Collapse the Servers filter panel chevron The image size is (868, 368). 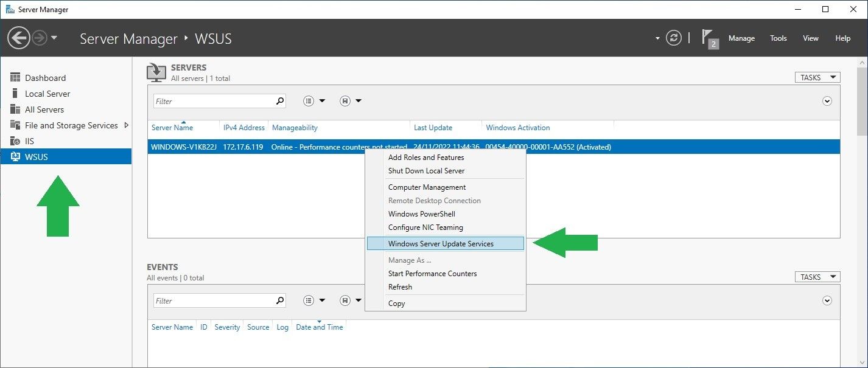point(827,101)
